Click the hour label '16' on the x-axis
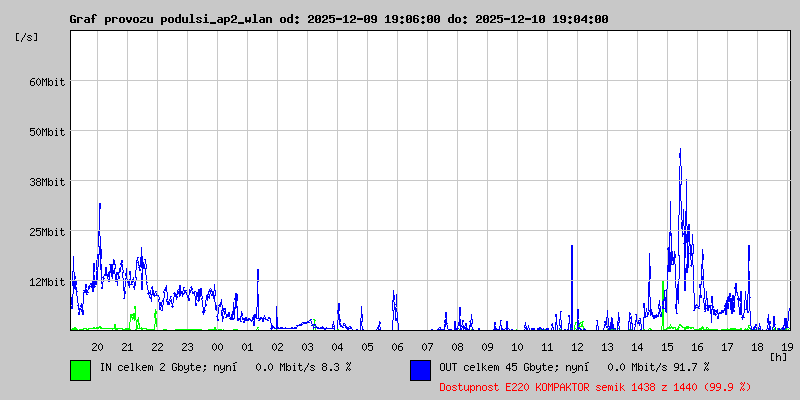Screen dimensions: 800x400 point(697,347)
